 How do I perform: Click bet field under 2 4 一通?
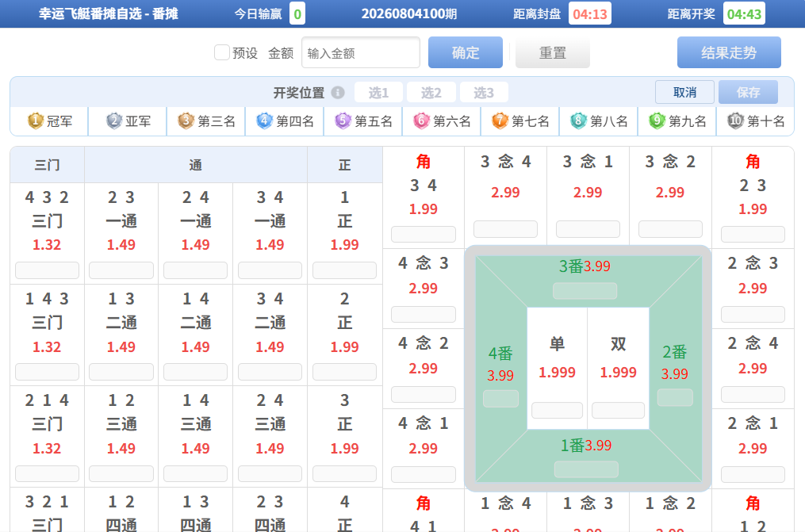coord(196,270)
